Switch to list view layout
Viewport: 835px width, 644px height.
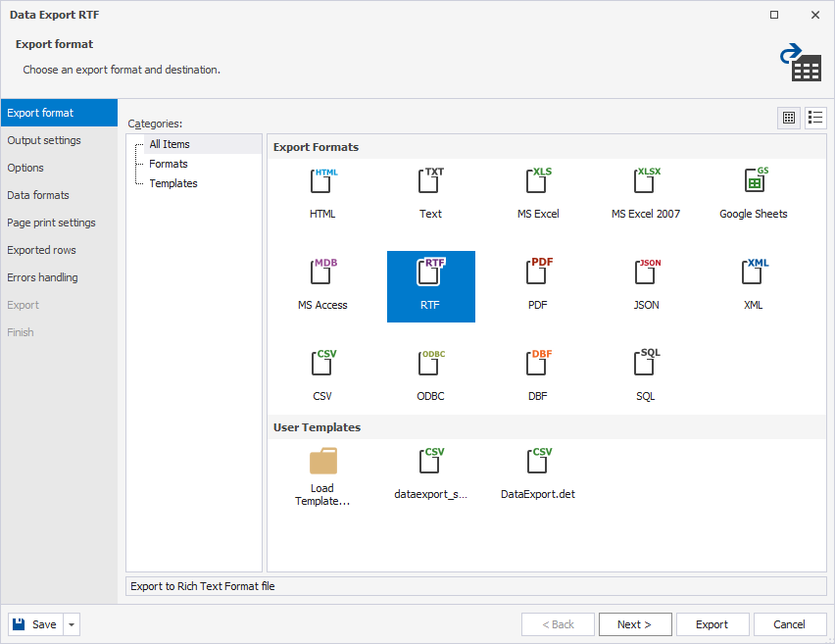click(815, 118)
